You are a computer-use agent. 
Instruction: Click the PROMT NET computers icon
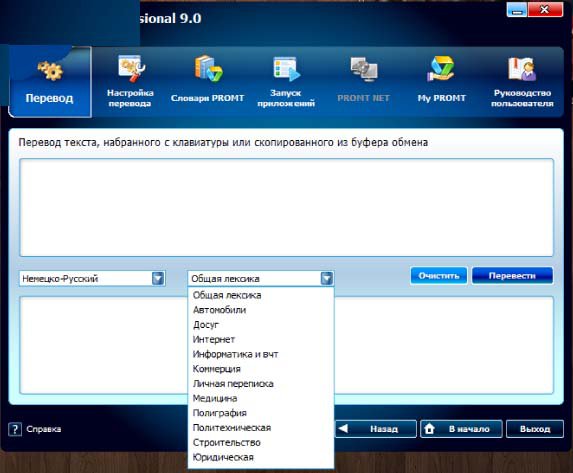[x=364, y=69]
